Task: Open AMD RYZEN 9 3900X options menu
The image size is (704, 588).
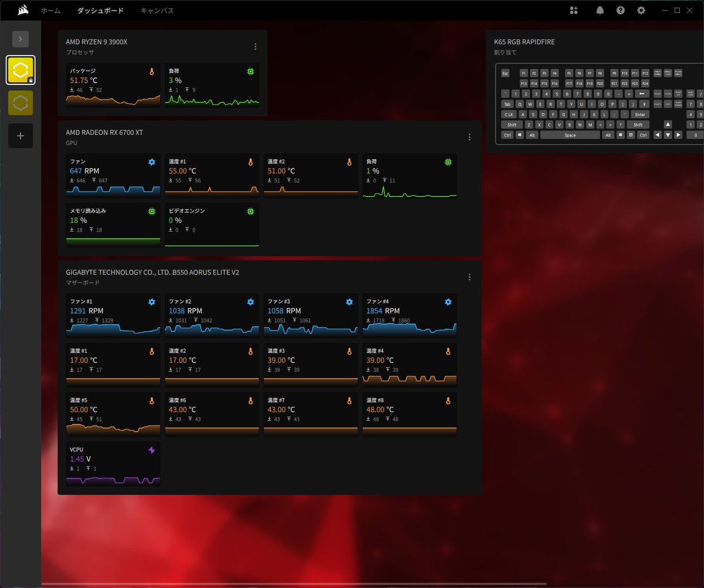Action: pyautogui.click(x=255, y=47)
